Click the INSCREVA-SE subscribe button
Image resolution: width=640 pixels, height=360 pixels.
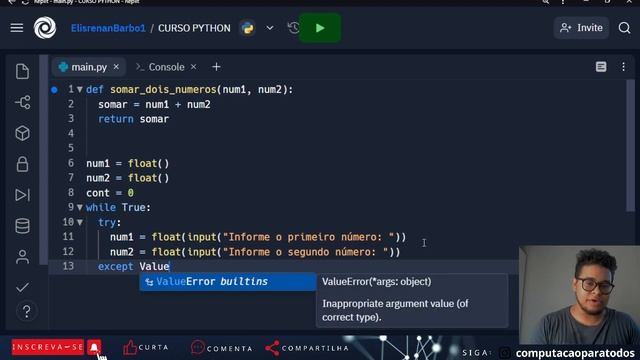tap(48, 347)
